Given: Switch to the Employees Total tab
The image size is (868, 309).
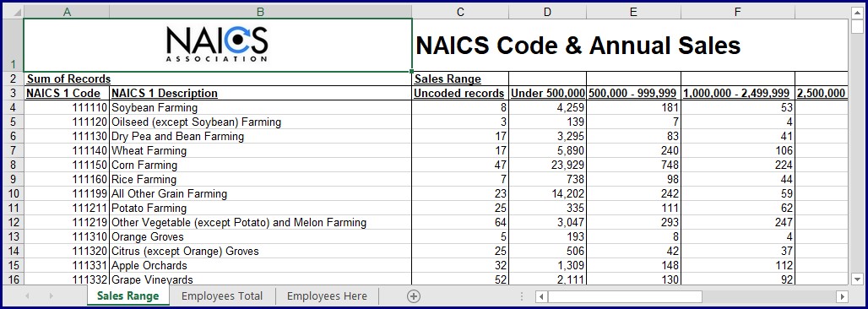Looking at the screenshot, I should tap(222, 296).
